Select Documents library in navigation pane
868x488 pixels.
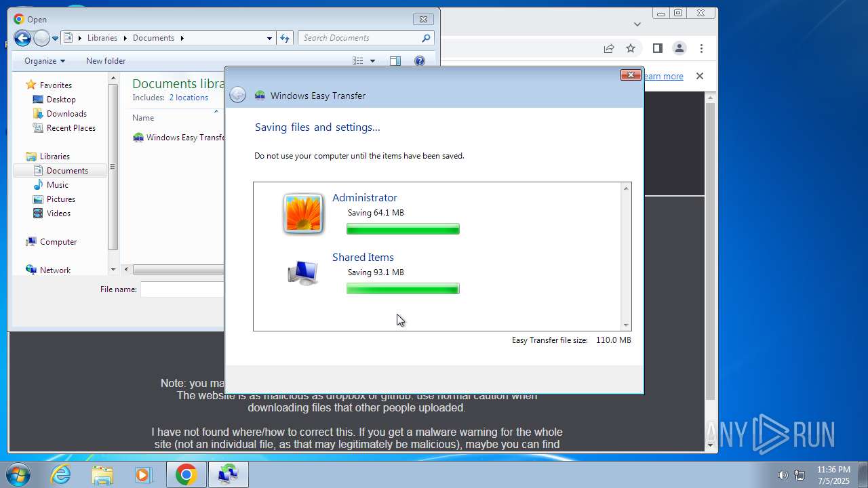[x=61, y=171]
